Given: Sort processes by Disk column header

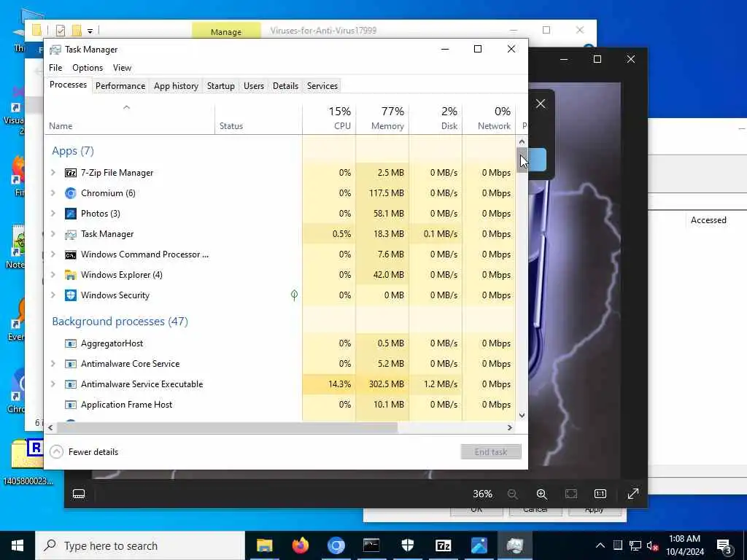Looking at the screenshot, I should click(436, 118).
